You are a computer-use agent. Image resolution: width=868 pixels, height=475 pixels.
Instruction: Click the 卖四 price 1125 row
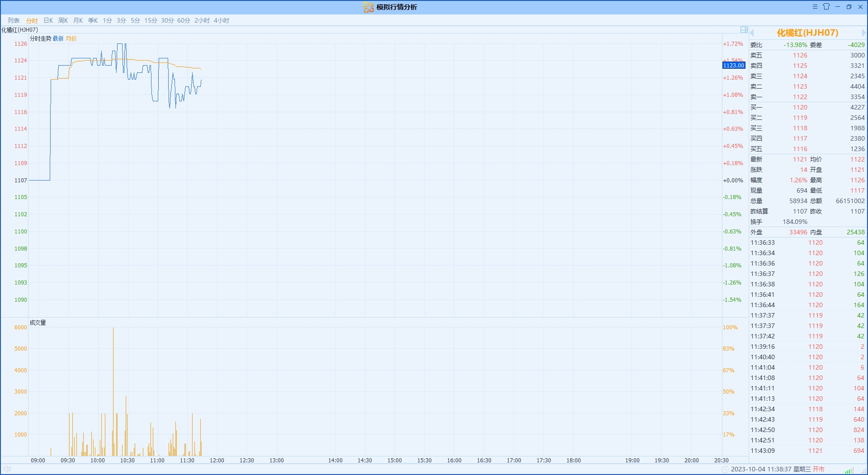pos(807,66)
